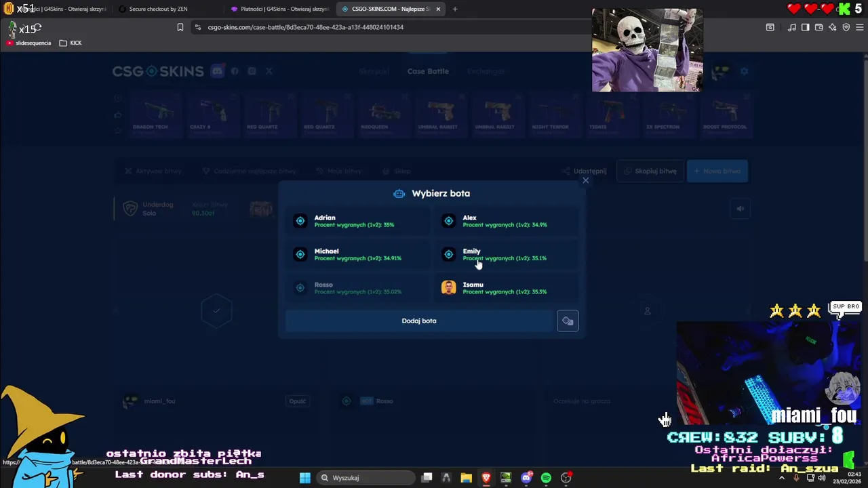Click the Nowa bitwa button
The image size is (868, 488).
click(717, 171)
